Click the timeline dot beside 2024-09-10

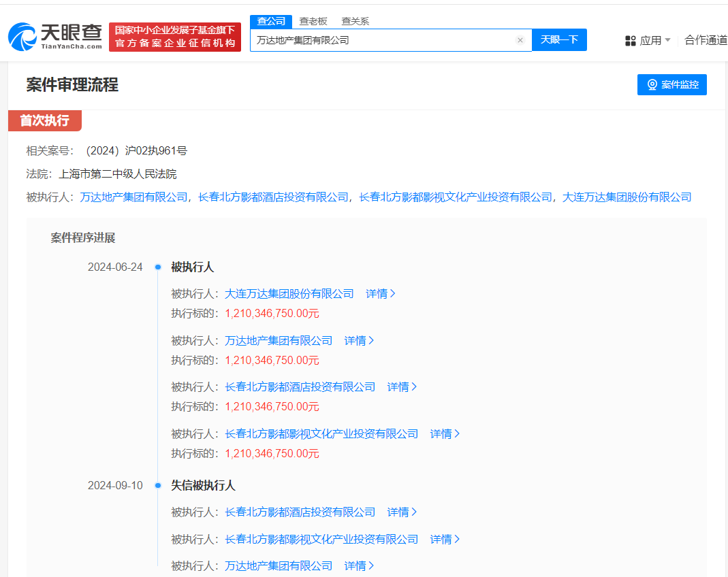pos(158,485)
